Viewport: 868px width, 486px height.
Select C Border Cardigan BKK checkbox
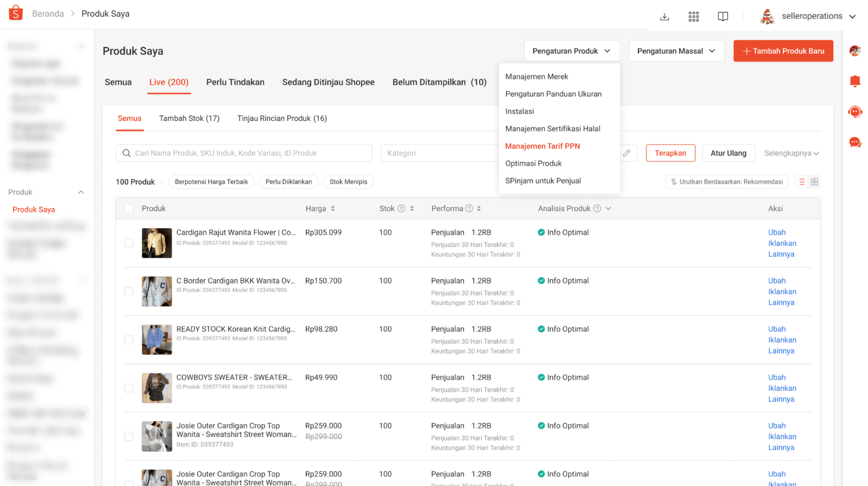pos(129,291)
